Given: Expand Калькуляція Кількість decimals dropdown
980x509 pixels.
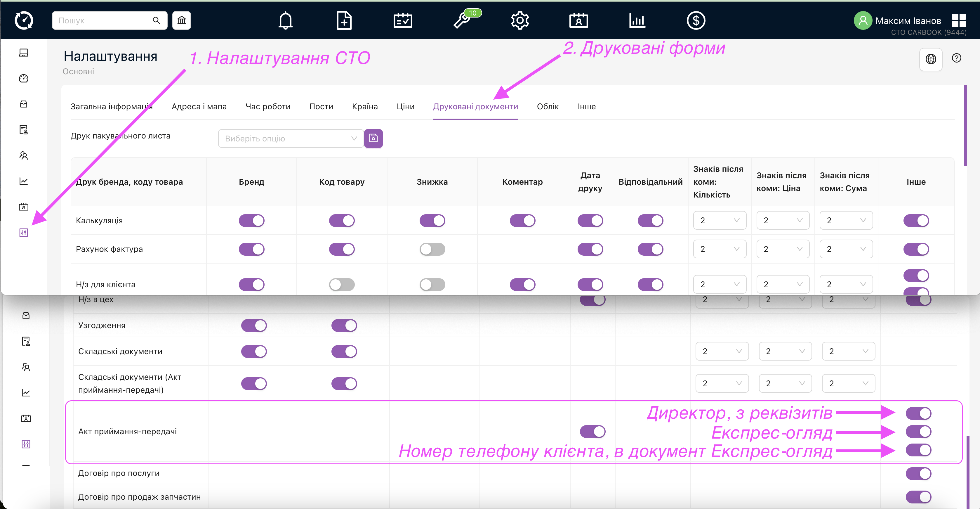Looking at the screenshot, I should pyautogui.click(x=720, y=220).
